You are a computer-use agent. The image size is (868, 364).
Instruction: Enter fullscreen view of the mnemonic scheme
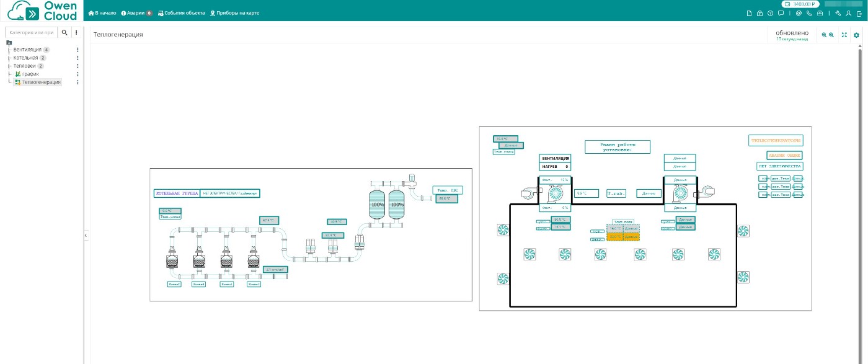point(844,35)
